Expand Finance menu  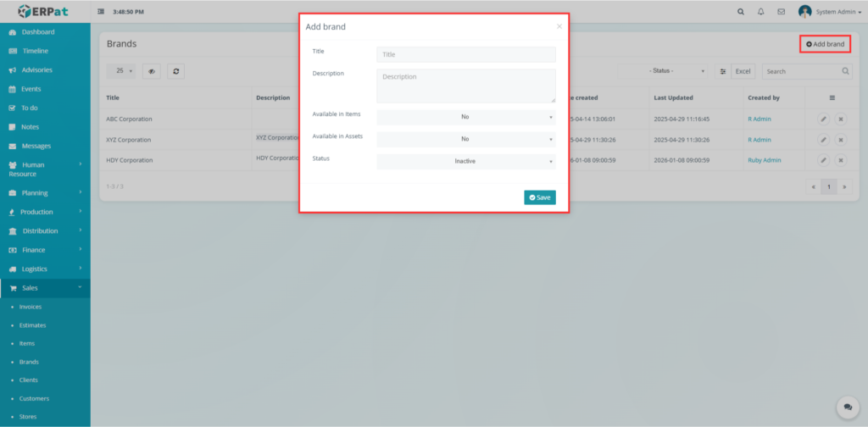[45, 250]
